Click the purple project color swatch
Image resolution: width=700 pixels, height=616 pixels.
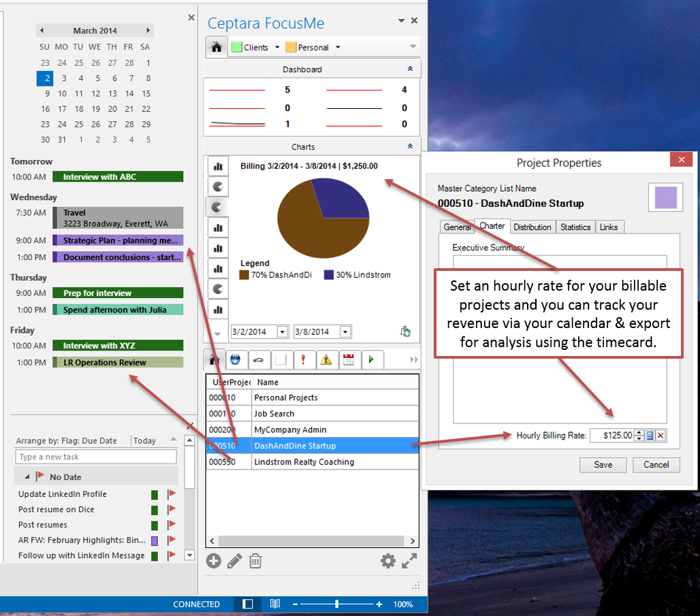pos(666,197)
